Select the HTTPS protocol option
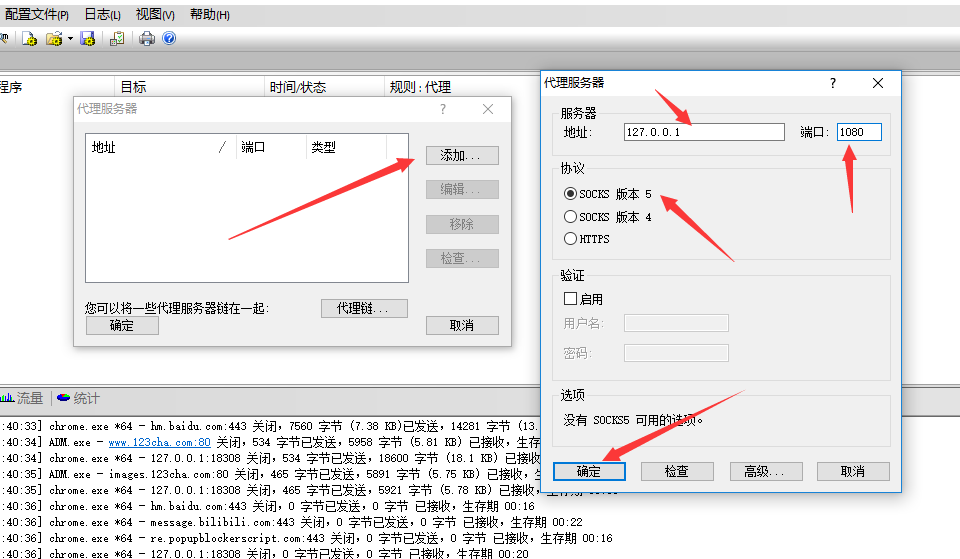The height and width of the screenshot is (559, 960). pos(571,239)
